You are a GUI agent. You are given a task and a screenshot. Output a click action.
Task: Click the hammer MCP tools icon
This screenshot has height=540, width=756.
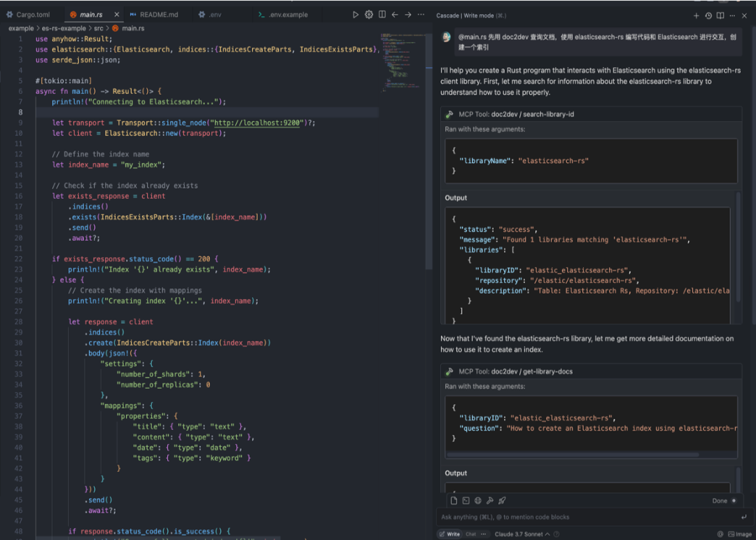pos(490,501)
